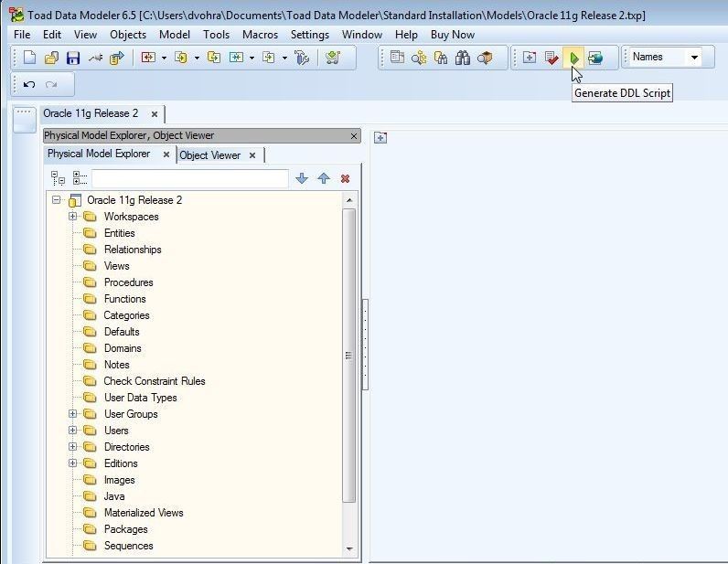This screenshot has height=564, width=728.
Task: Click the Oracle 11g Release 2 model root icon
Action: click(x=75, y=200)
